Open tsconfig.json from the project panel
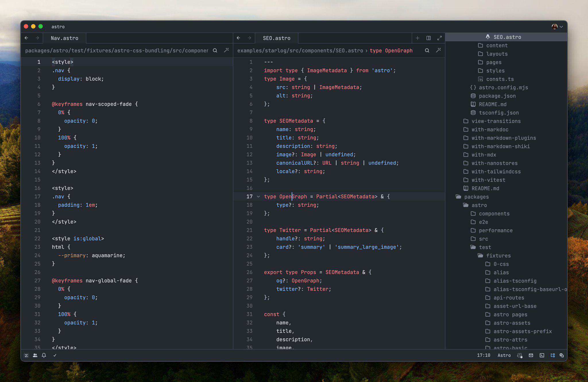The height and width of the screenshot is (382, 588). pos(499,113)
